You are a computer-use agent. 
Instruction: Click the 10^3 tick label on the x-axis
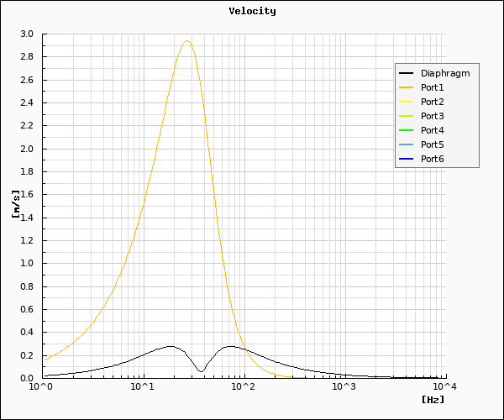[344, 386]
